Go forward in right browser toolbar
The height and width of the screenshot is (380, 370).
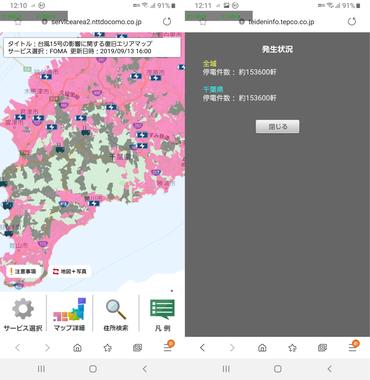click(232, 348)
